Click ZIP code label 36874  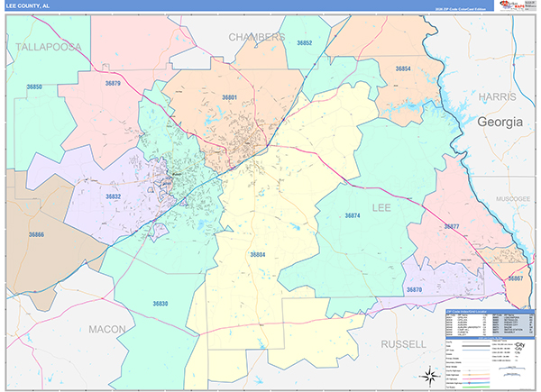[x=353, y=215]
